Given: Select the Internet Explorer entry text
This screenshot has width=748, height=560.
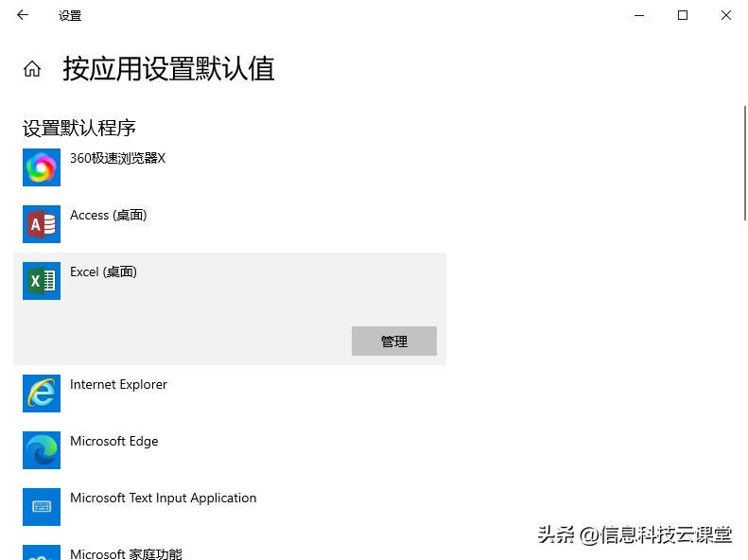Looking at the screenshot, I should click(x=118, y=384).
